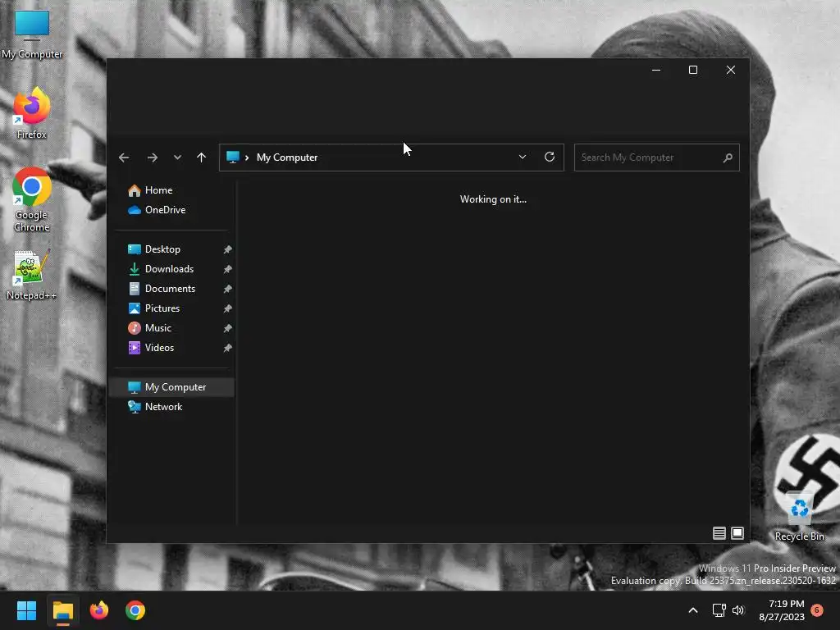Screen dimensions: 840x630
Task: Open the Firefox desktop shortcut
Action: coord(32,113)
